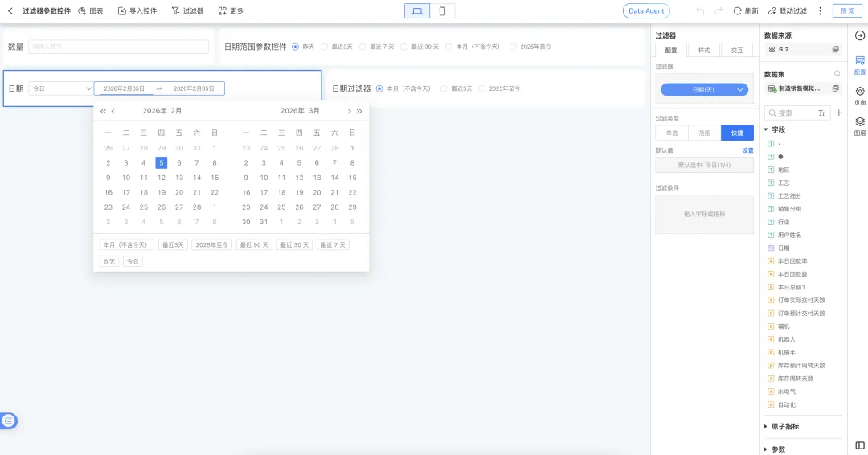Select 昨天 radio in 日期范围参数控件
The width and height of the screenshot is (868, 455).
(295, 47)
